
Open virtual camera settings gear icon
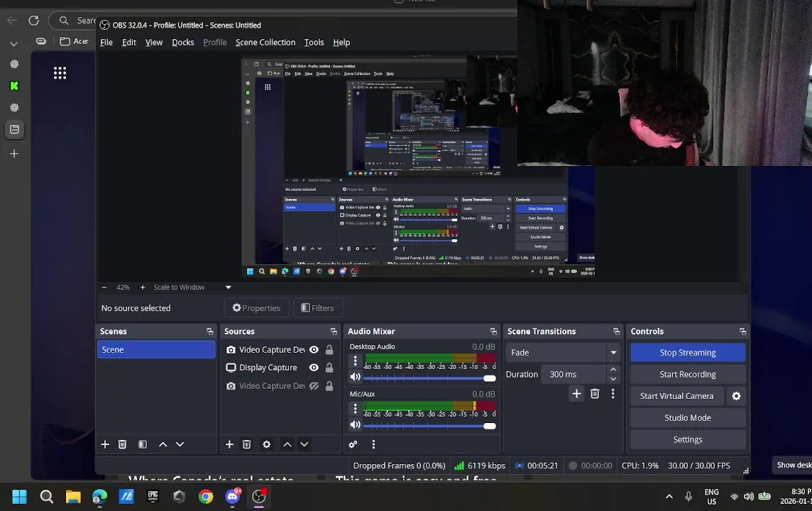pos(736,396)
